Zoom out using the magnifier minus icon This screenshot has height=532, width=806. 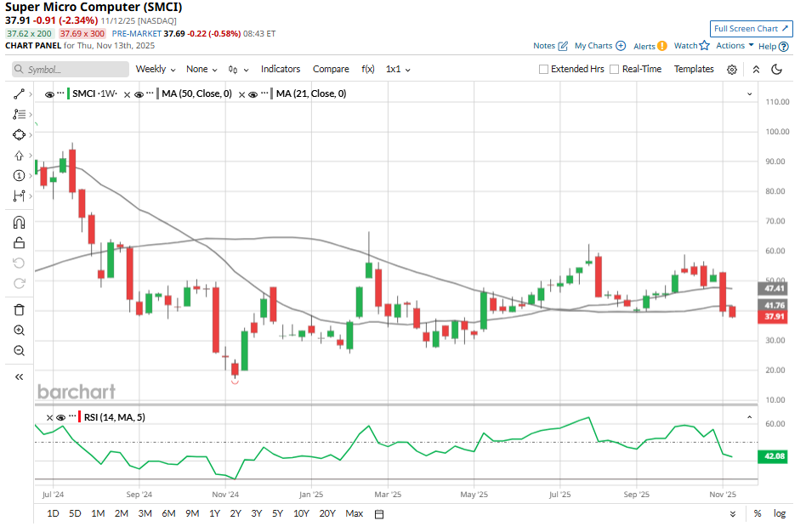pyautogui.click(x=19, y=351)
